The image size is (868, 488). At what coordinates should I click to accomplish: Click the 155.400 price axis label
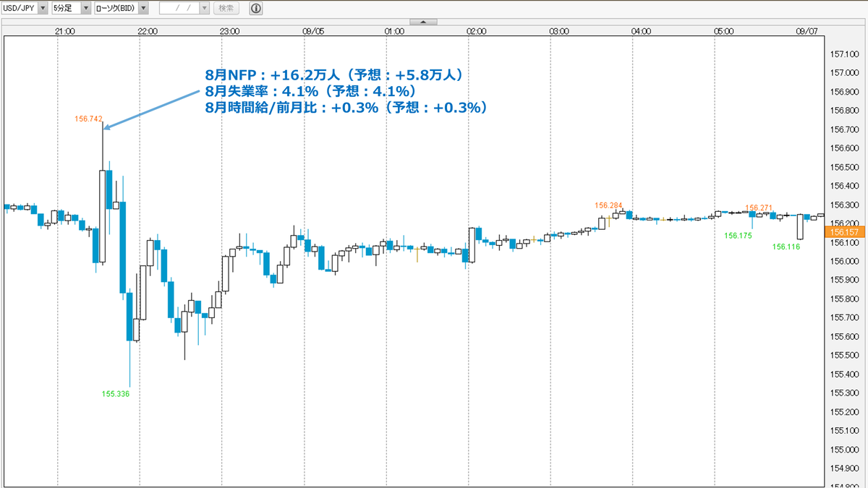coord(844,374)
